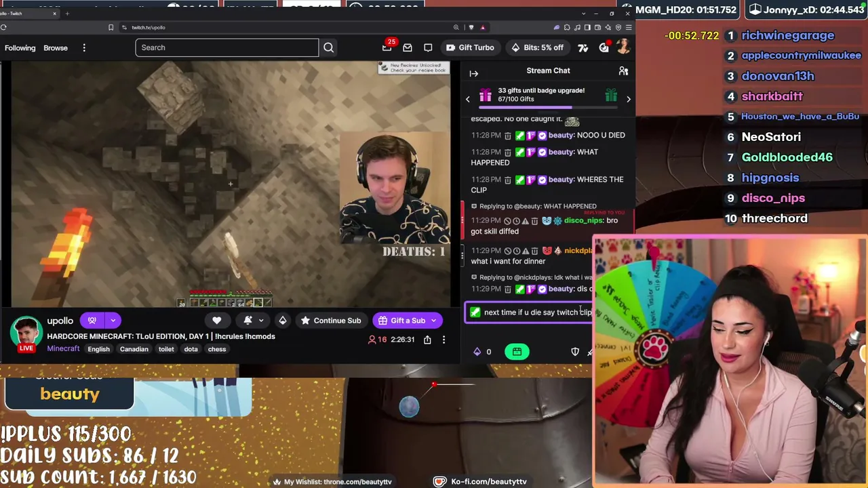This screenshot has height=488, width=868.
Task: Click disco_nips username in chat
Action: coord(583,221)
